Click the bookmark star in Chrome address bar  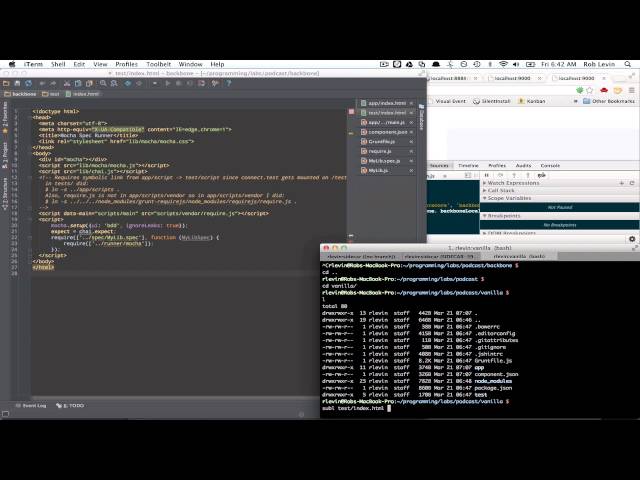tap(589, 90)
